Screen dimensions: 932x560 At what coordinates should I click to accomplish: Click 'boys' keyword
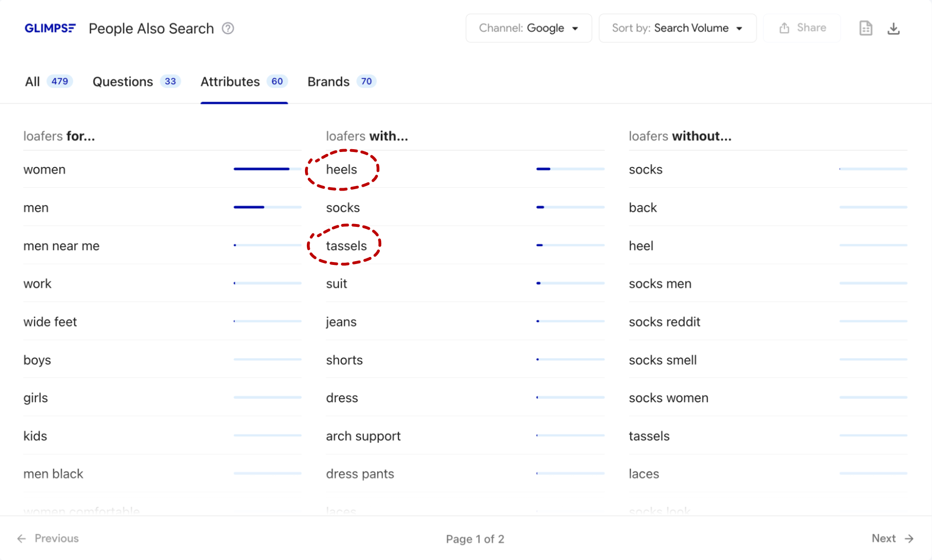pyautogui.click(x=37, y=360)
